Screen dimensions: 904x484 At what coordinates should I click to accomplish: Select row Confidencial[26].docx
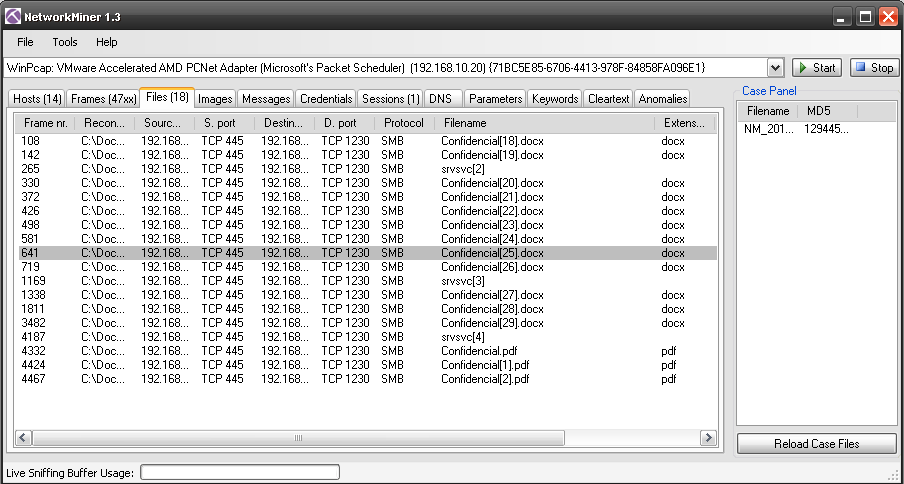366,267
